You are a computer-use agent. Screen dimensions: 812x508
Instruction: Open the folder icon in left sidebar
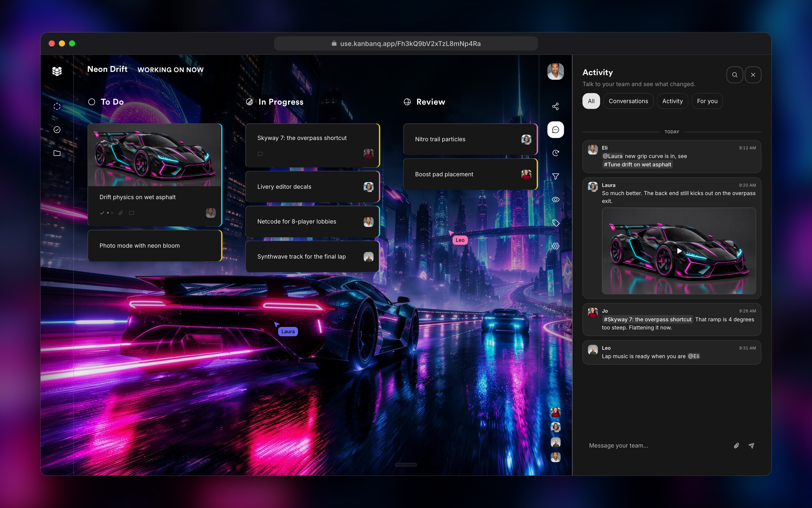57,153
